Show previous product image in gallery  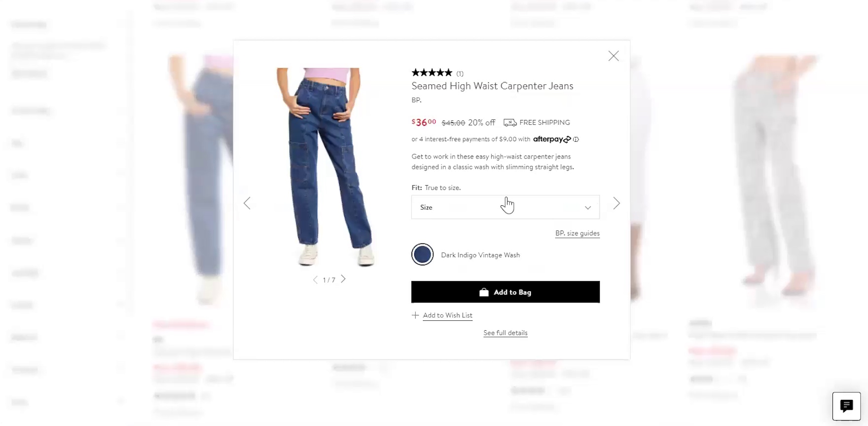(315, 280)
